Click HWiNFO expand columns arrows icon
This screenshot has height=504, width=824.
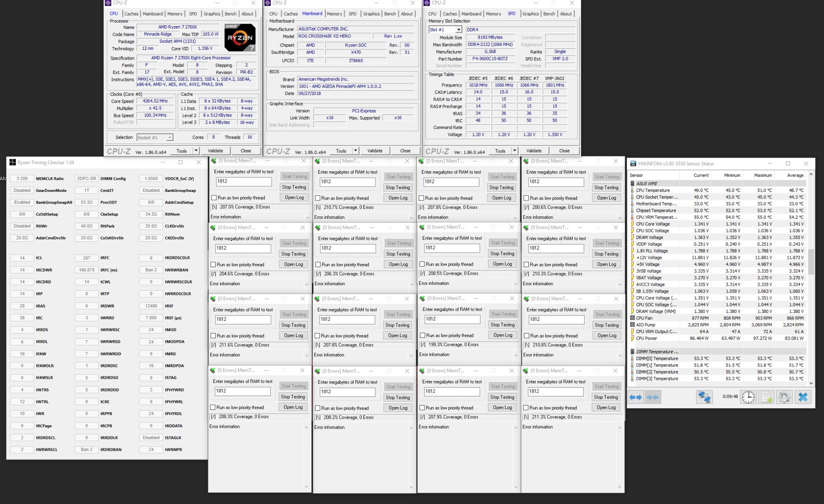point(636,397)
